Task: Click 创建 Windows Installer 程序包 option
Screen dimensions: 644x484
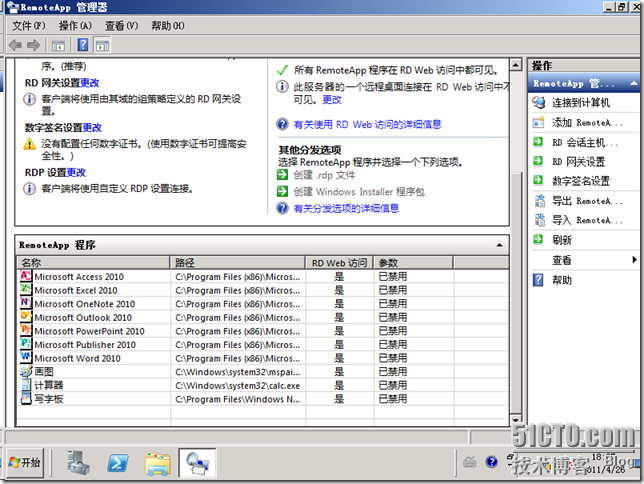Action: 359,191
